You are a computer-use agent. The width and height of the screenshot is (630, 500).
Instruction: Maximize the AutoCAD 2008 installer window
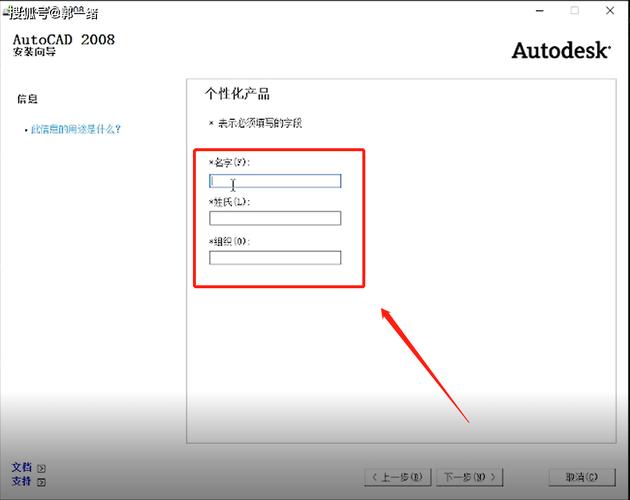[x=575, y=10]
